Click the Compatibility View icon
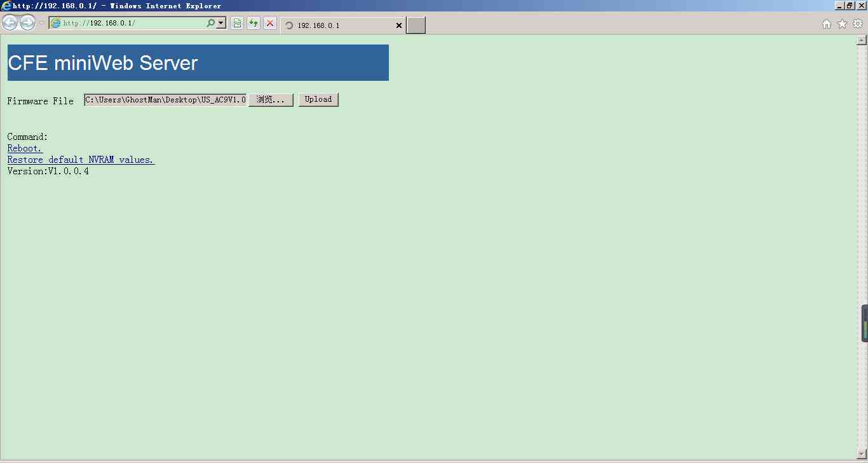868x463 pixels. pyautogui.click(x=237, y=24)
